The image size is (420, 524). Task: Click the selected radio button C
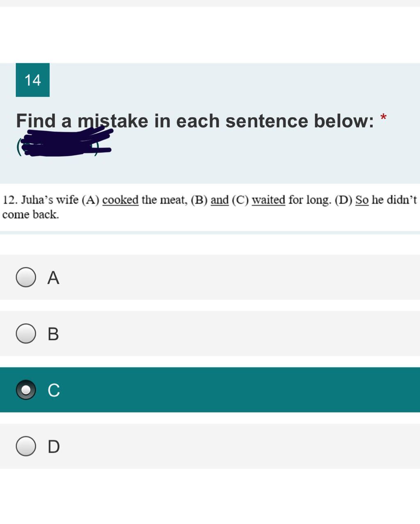pyautogui.click(x=26, y=390)
